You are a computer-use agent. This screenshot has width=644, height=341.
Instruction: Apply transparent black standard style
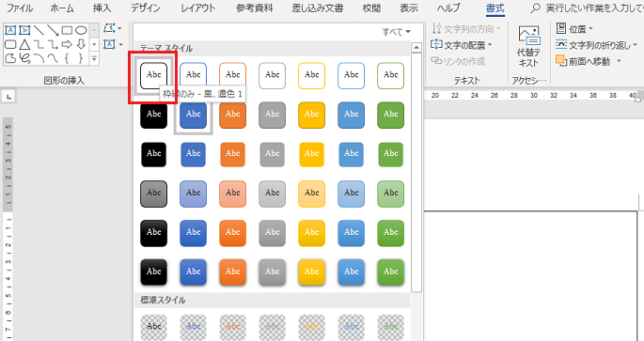point(153,328)
